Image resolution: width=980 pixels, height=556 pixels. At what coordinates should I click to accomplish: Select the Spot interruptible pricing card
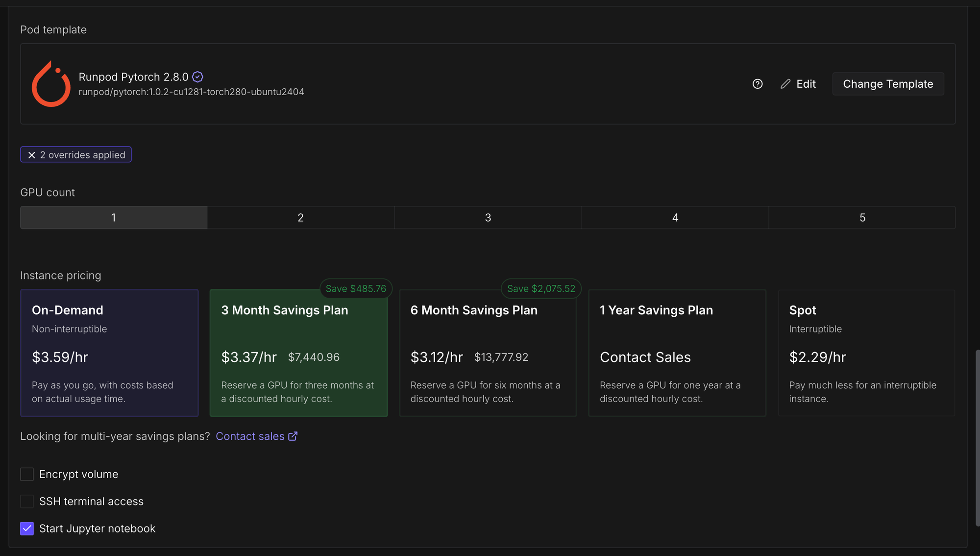pos(866,353)
